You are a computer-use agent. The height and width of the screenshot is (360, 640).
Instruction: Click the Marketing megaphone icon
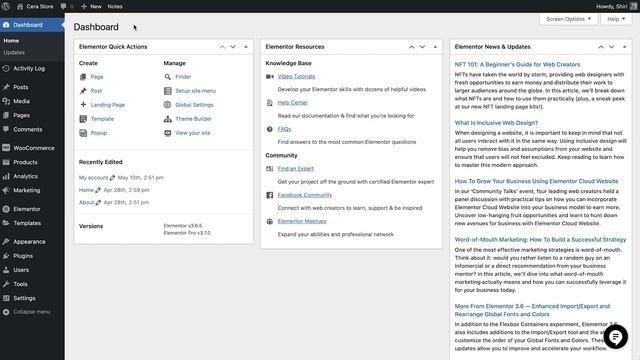6,190
